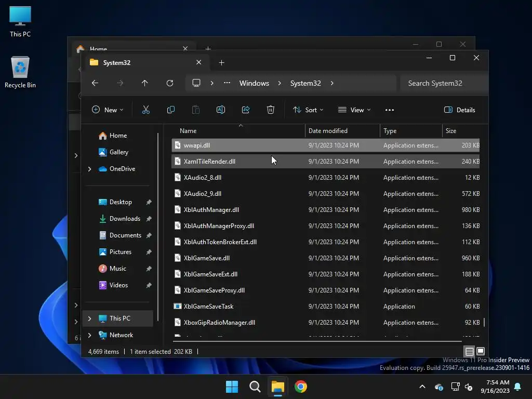
Task: Select Home tab in background window
Action: tap(132, 47)
